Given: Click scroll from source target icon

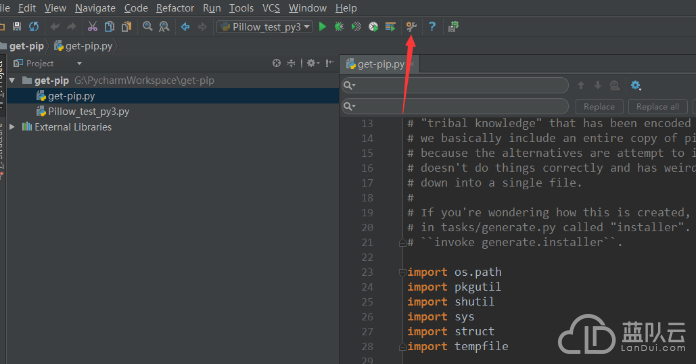Looking at the screenshot, I should click(277, 63).
